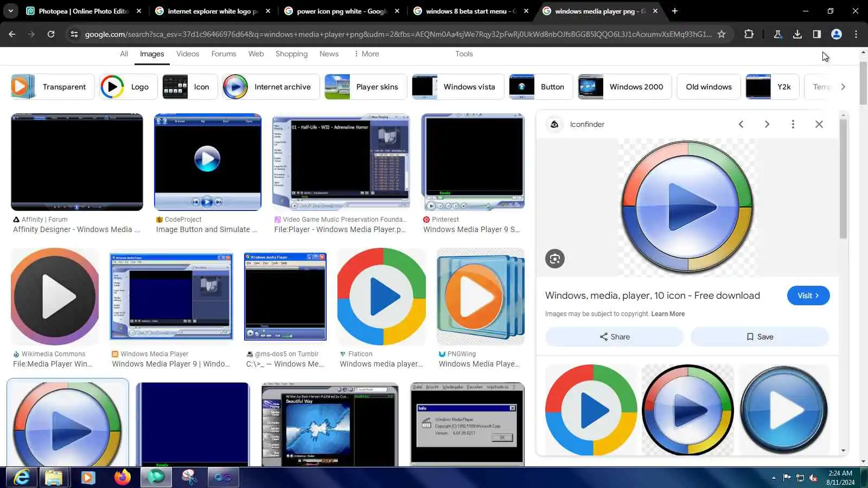
Task: Open Chrome tab search dropdown
Action: click(11, 11)
